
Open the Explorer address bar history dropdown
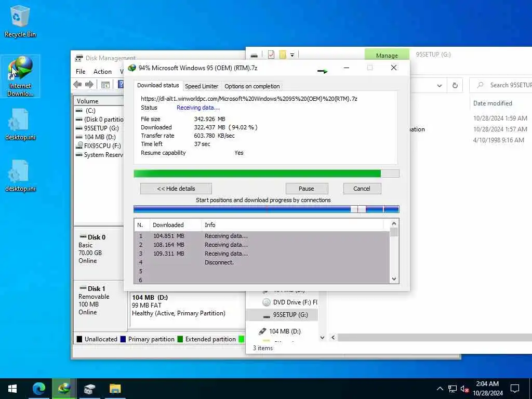click(440, 86)
